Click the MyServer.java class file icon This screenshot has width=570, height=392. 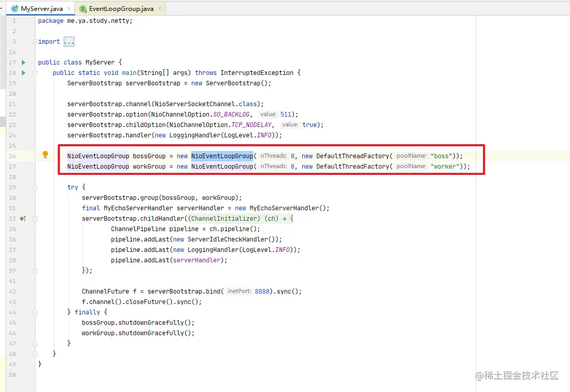[x=15, y=8]
